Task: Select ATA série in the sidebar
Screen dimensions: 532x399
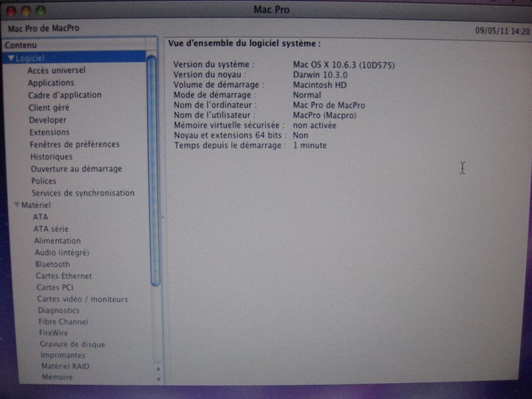Action: coord(51,229)
